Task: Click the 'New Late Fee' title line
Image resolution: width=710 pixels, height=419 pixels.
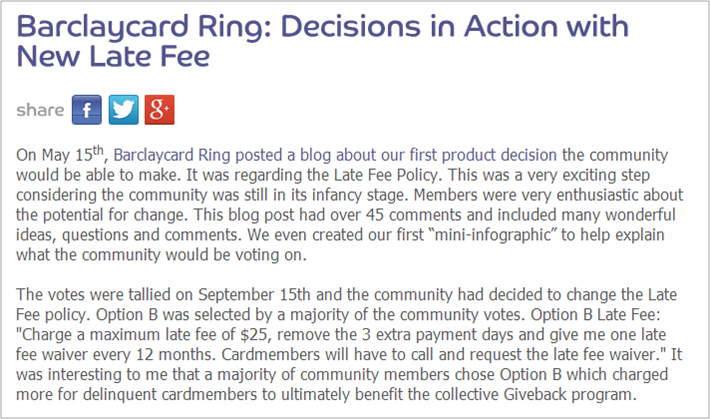Action: 113,57
